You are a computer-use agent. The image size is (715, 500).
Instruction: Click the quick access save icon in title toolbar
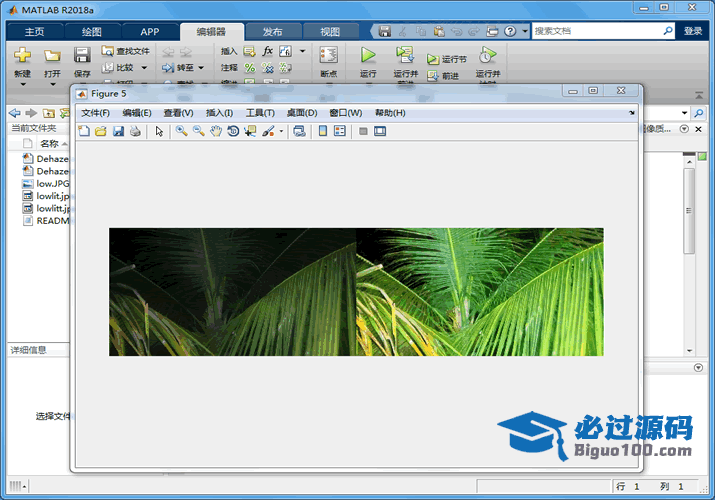click(385, 31)
